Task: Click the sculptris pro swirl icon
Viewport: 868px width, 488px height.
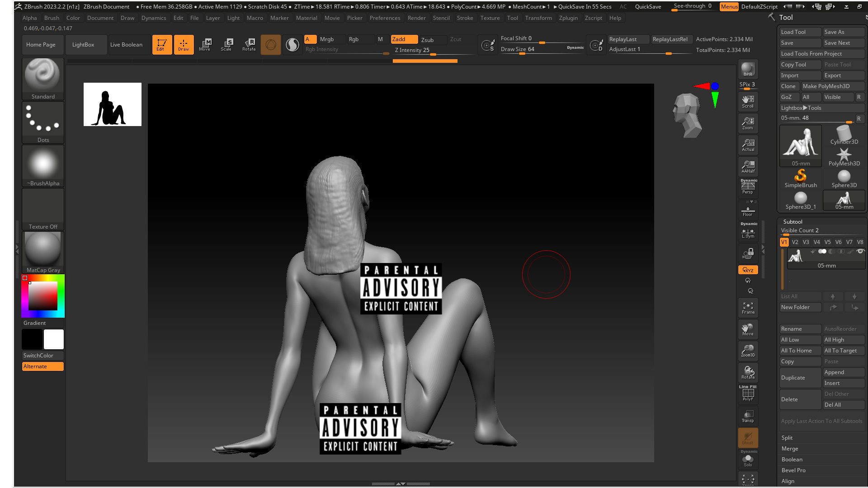Action: coord(292,44)
